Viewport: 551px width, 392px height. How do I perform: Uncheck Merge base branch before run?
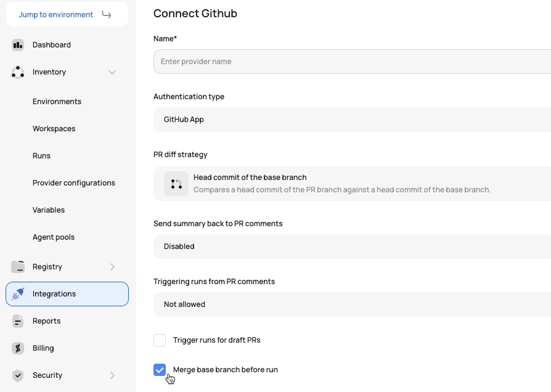[160, 370]
